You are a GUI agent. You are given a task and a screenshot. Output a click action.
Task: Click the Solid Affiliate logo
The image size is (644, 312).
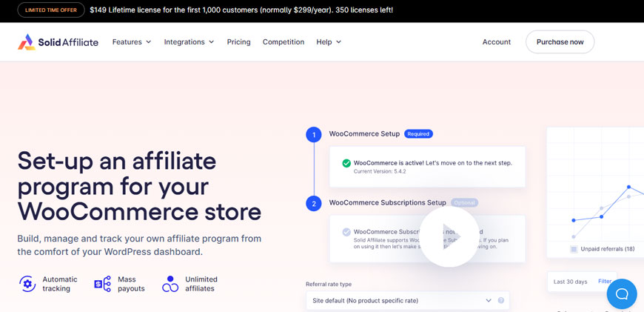(58, 42)
